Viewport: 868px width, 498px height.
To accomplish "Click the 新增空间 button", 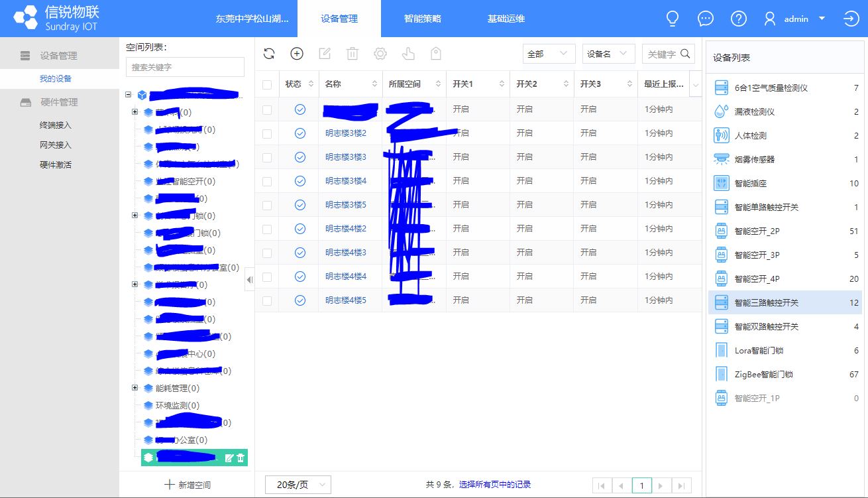I will (x=188, y=485).
